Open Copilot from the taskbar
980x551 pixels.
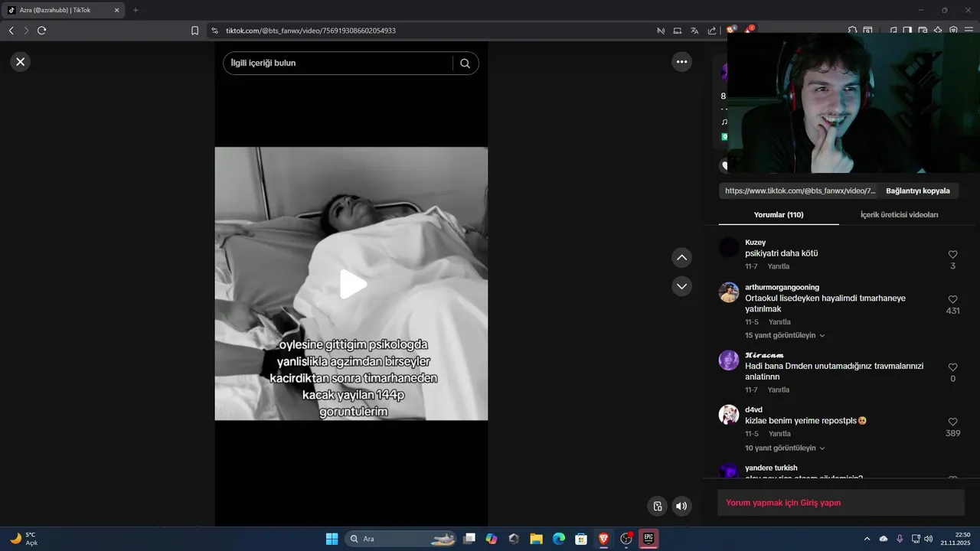pos(492,539)
